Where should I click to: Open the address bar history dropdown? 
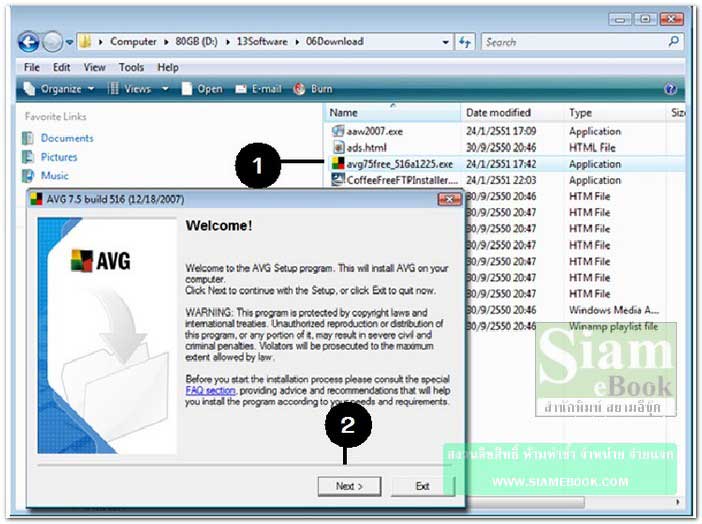pos(445,42)
